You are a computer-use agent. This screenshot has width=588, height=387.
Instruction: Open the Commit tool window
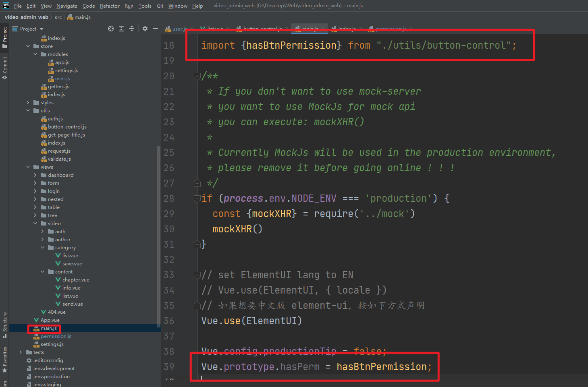(x=4, y=68)
